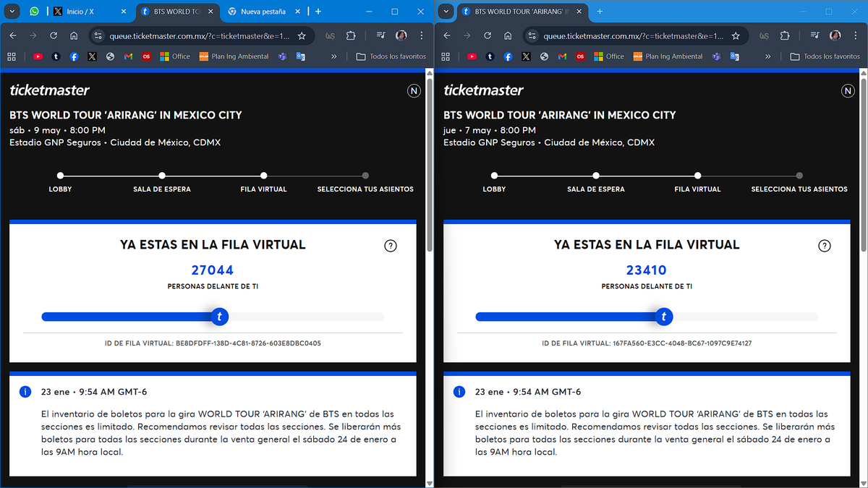Open N account circle in left page
The width and height of the screenshot is (868, 488).
click(x=414, y=90)
